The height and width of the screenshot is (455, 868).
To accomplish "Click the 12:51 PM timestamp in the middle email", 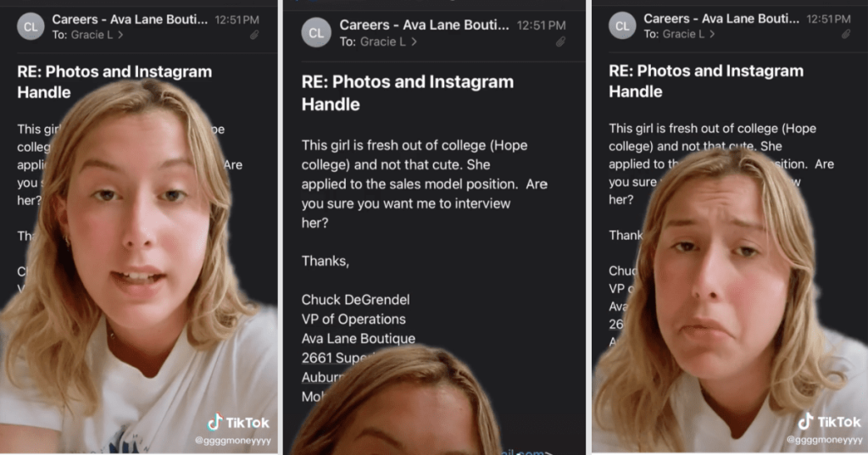I will [x=541, y=25].
